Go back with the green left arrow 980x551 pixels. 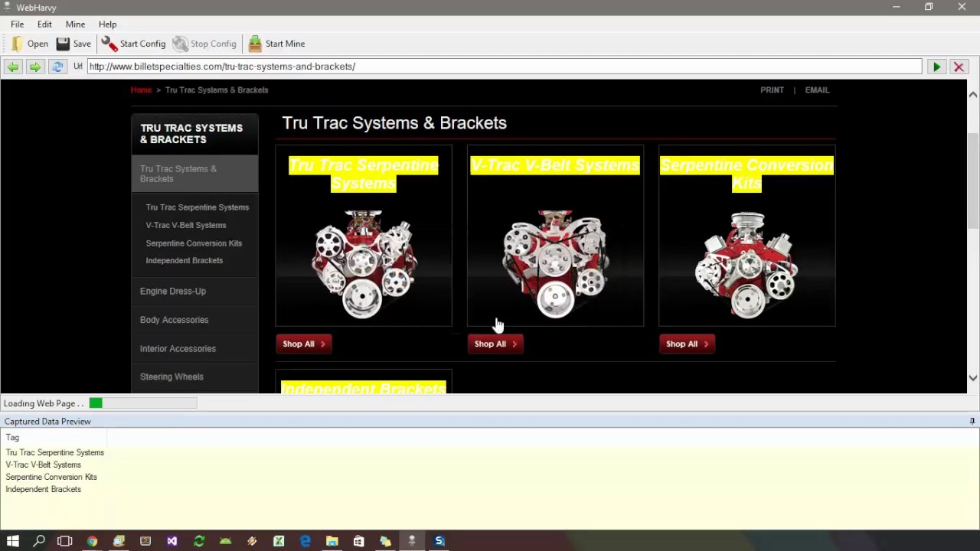point(13,67)
